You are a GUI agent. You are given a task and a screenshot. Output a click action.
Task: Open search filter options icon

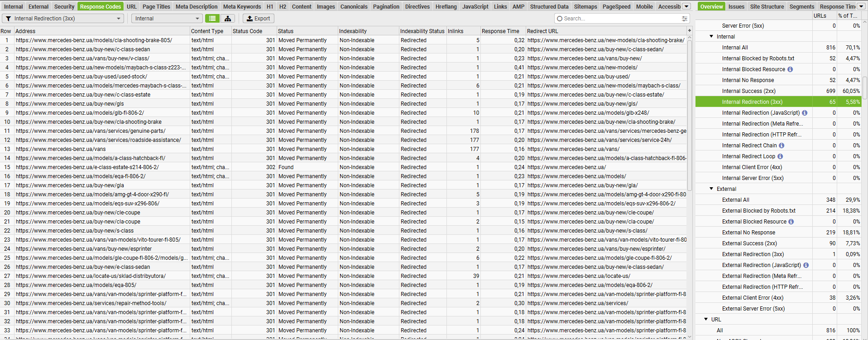pos(684,19)
